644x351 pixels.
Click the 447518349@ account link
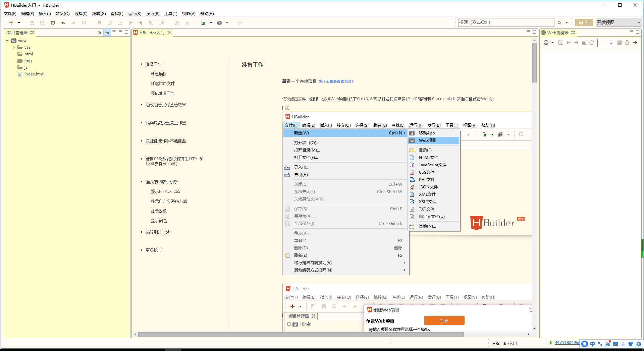click(x=567, y=343)
